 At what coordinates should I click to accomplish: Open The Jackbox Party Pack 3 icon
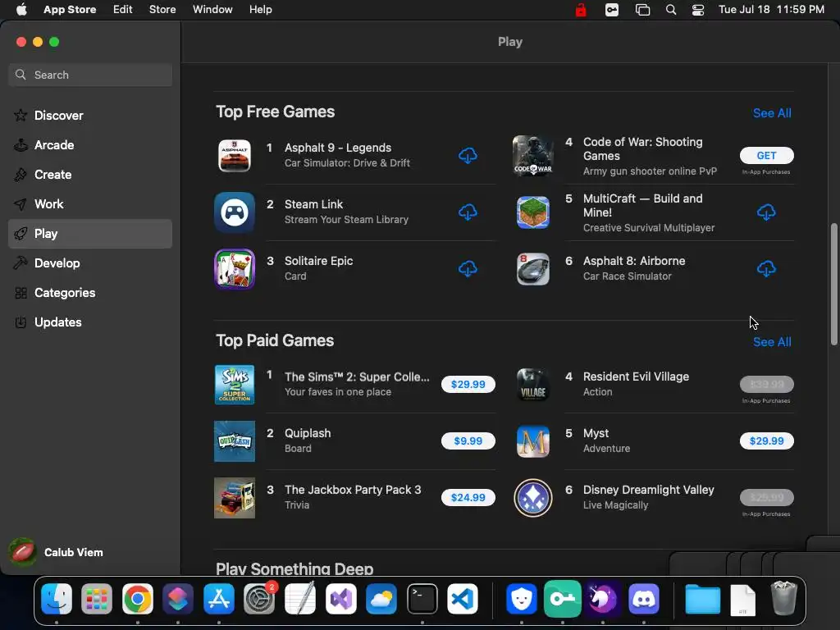[235, 498]
